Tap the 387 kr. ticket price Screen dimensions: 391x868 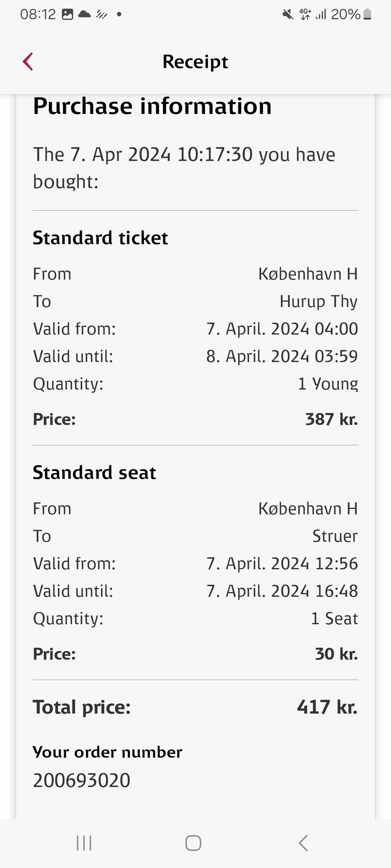[331, 419]
